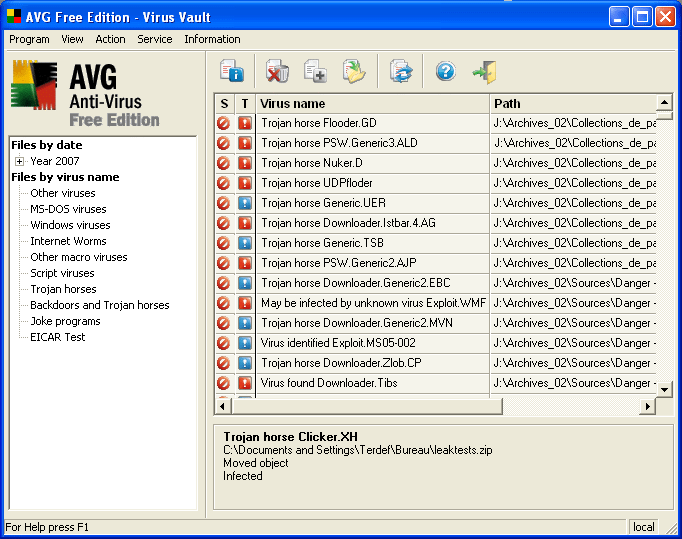The image size is (682, 539).
Task: Select row Trojan horse Flooder.GD
Action: coord(435,123)
